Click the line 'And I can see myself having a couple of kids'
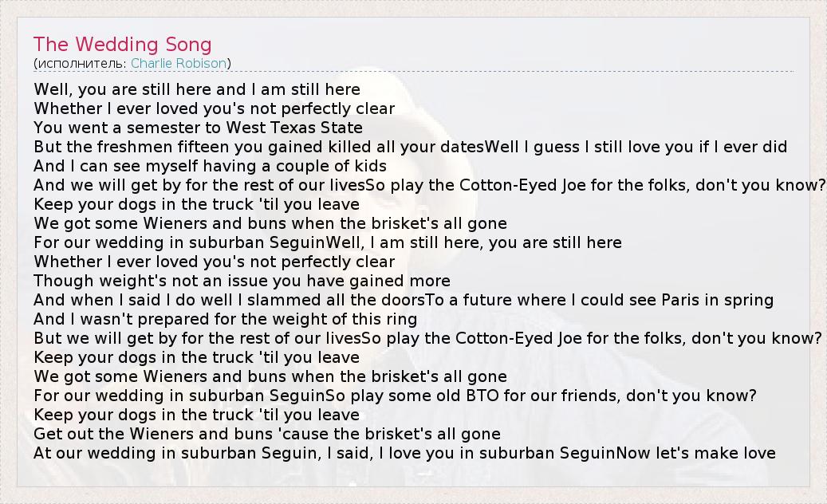Screen dimensions: 827x504 tap(210, 166)
